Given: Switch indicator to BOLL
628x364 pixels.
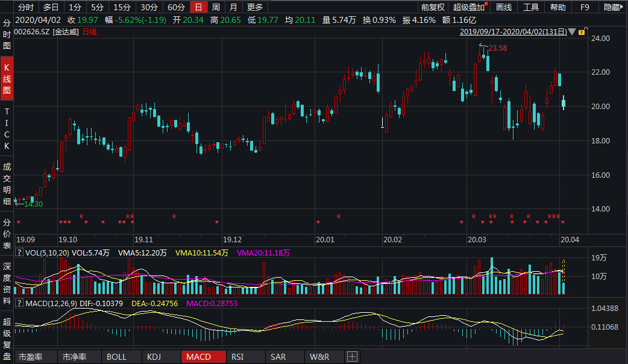Looking at the screenshot, I should coord(121,356).
